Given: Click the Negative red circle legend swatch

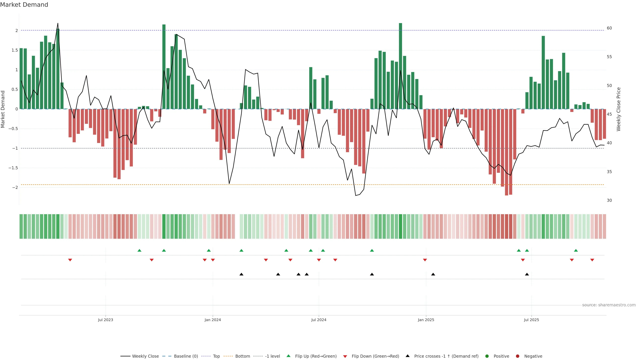Looking at the screenshot, I should (x=518, y=356).
